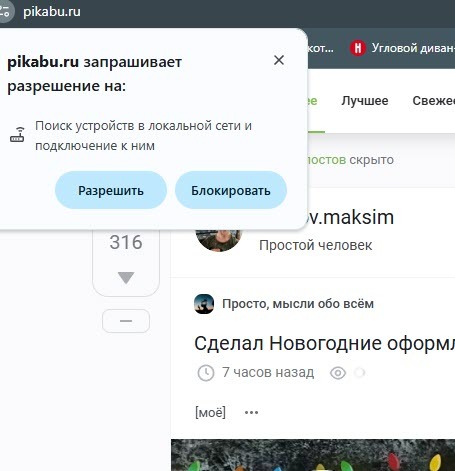Open the Просто, мысли обо всём community link
The height and width of the screenshot is (471, 455).
[x=298, y=304]
